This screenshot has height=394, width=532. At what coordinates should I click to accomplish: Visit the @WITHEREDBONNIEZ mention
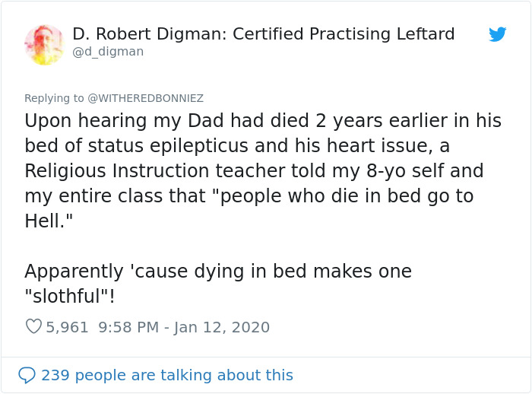[146, 98]
